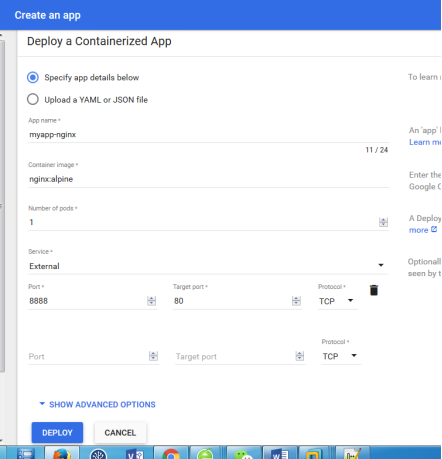The image size is (442, 459).
Task: Open the VMware taskbar icon
Action: click(x=314, y=453)
